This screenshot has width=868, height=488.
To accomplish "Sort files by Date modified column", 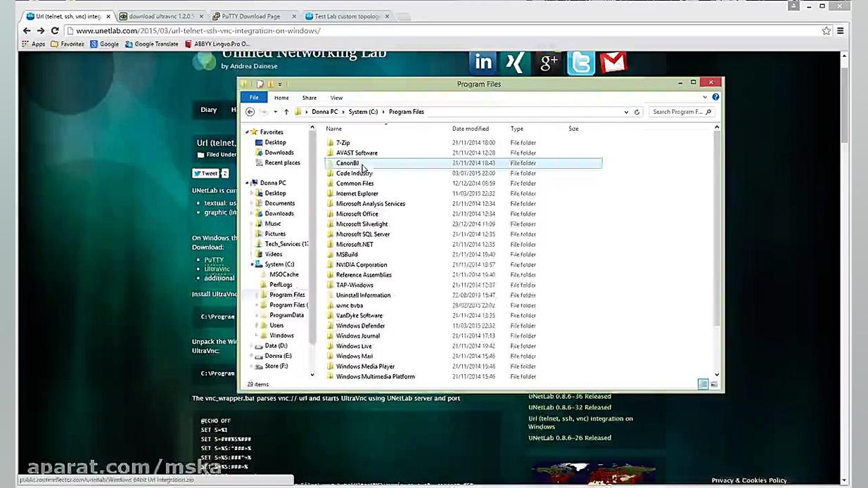I will [470, 129].
